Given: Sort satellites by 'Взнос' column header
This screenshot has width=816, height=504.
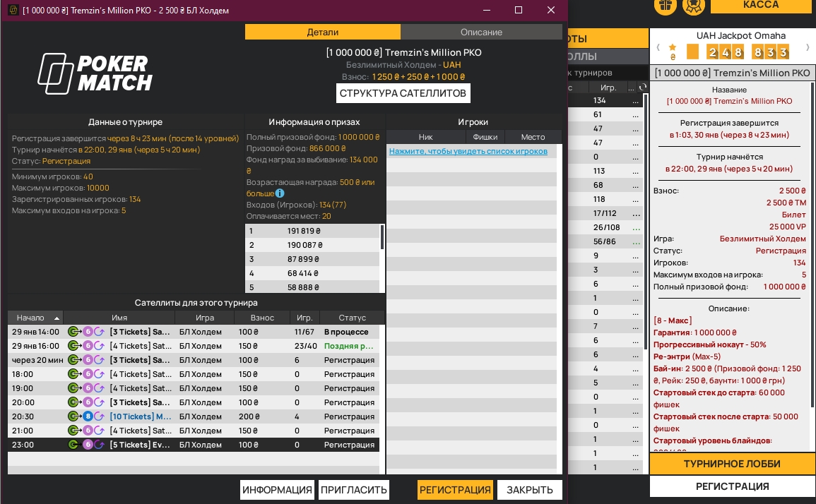Looking at the screenshot, I should coord(262,317).
